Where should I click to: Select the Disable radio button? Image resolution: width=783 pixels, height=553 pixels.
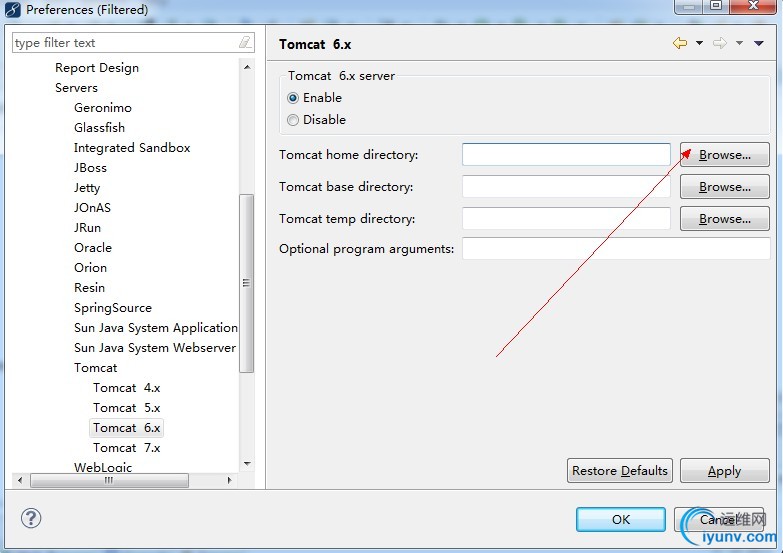(293, 120)
